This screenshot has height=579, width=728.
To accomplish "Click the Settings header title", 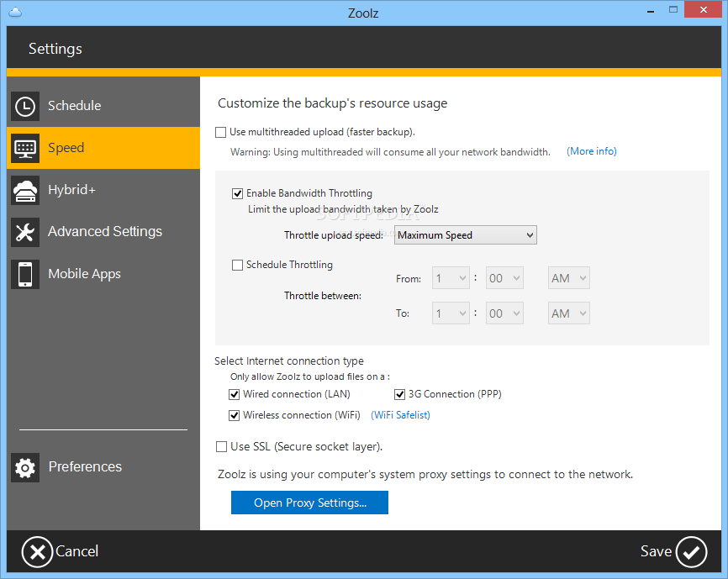I will [x=55, y=49].
